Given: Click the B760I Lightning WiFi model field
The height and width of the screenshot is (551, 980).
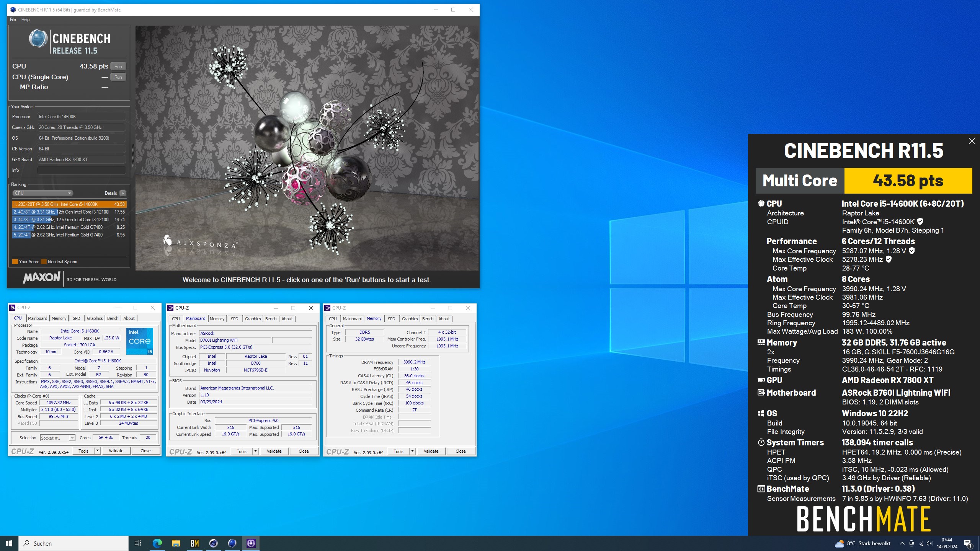Looking at the screenshot, I should coord(235,340).
